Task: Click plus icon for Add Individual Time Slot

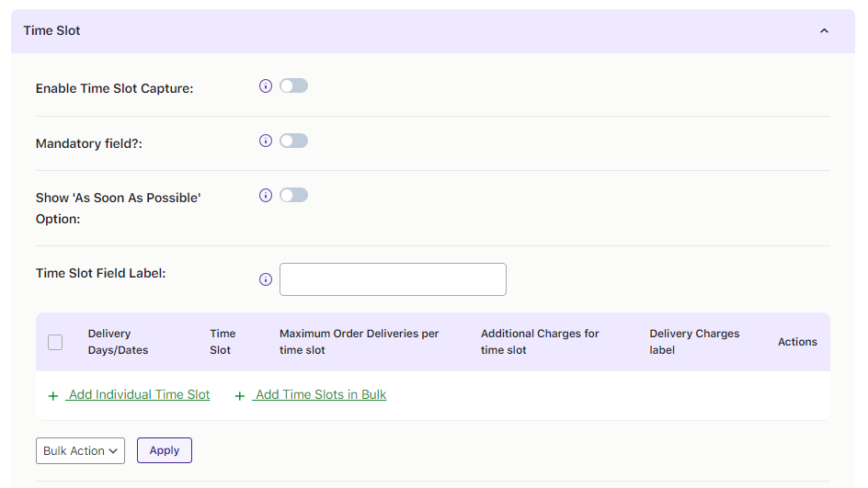Action: tap(53, 395)
